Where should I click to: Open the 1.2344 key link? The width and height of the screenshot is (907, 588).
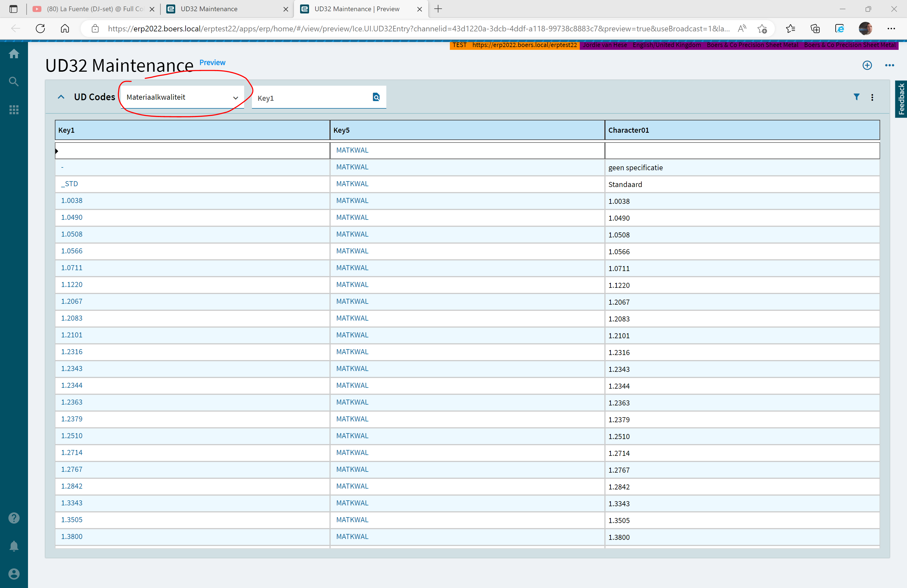click(x=72, y=385)
